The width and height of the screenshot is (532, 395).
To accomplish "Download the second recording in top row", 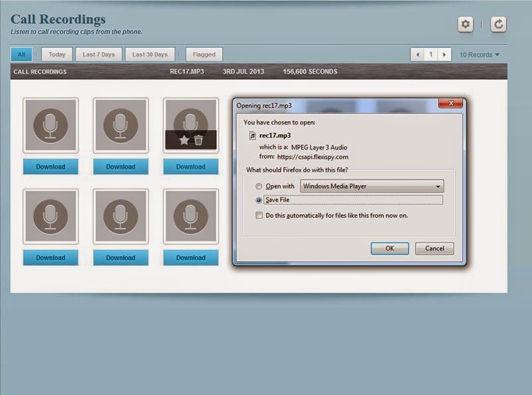I will [120, 167].
